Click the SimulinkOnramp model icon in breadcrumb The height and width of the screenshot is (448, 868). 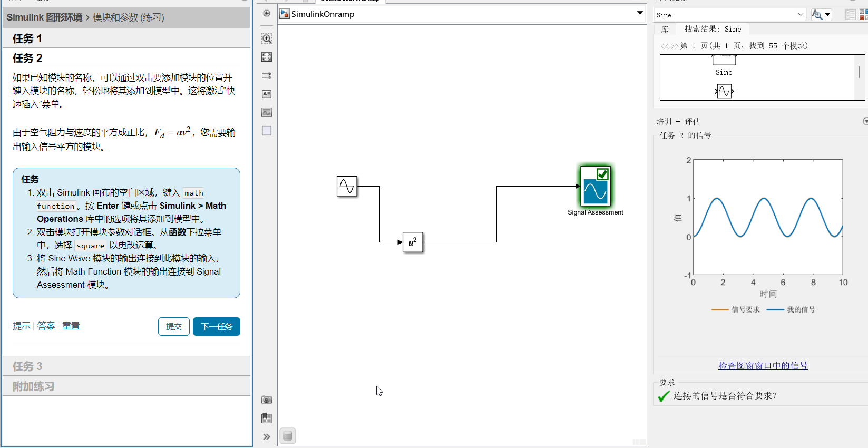pyautogui.click(x=285, y=14)
